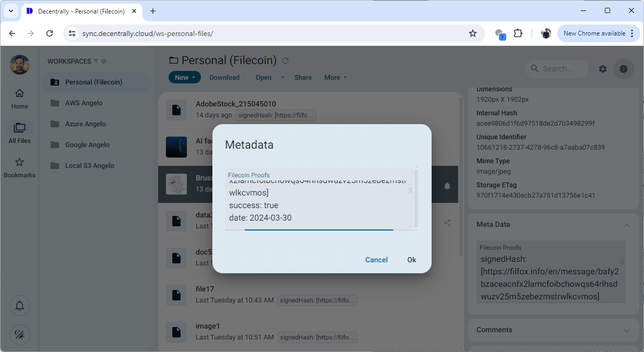Image resolution: width=644 pixels, height=352 pixels.
Task: Open the New dropdown button
Action: 184,77
